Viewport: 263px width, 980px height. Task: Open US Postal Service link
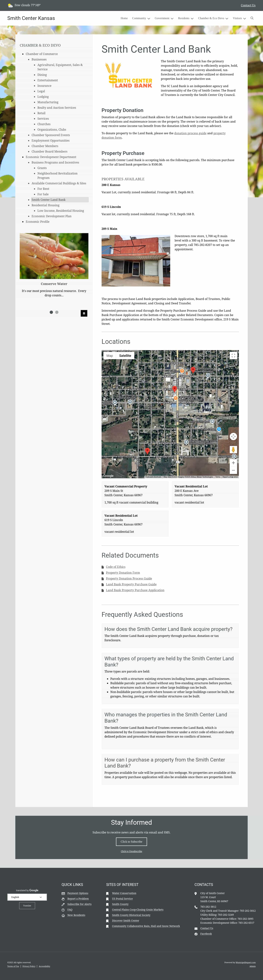tap(122, 899)
